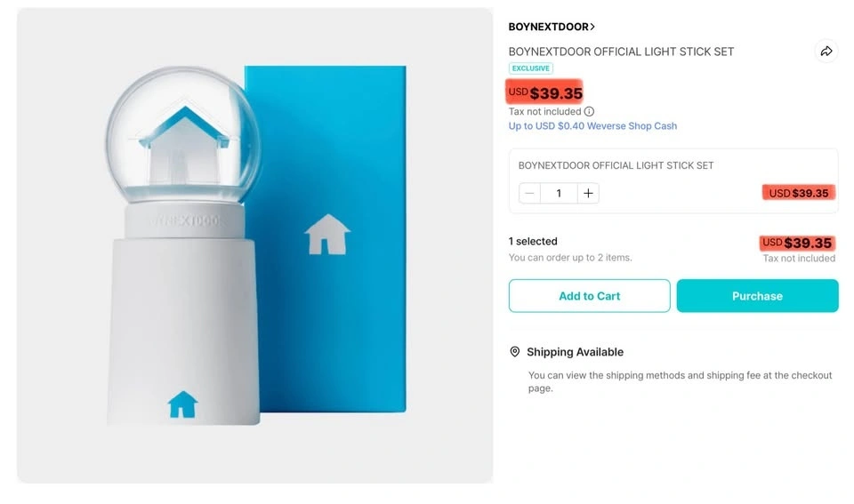Click the option row item price
The image size is (854, 504).
tap(798, 193)
